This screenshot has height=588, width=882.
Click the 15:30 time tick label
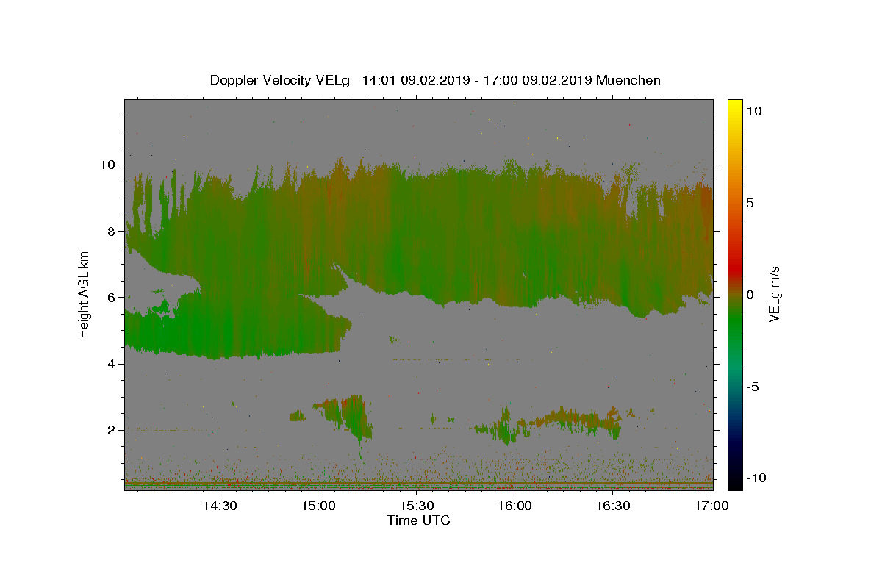(x=416, y=506)
